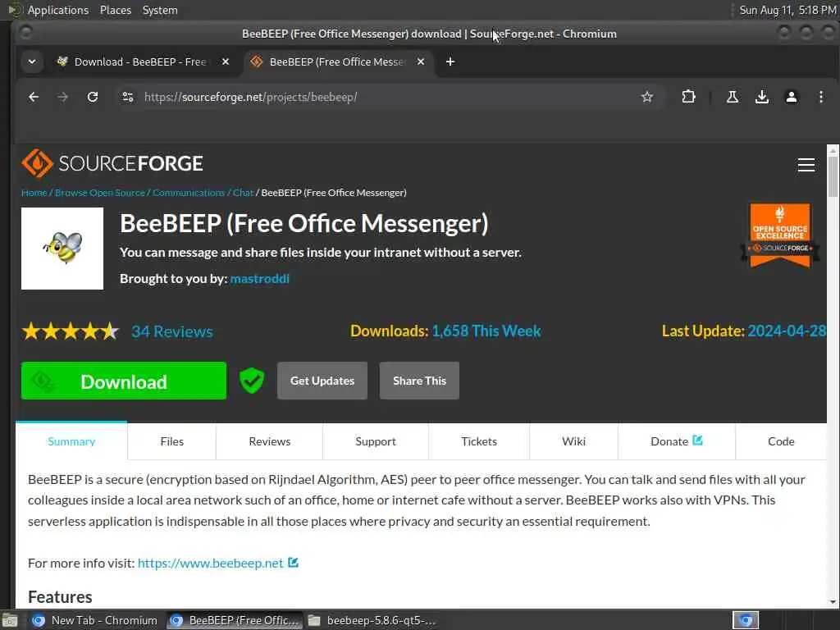Open SourceForge hamburger menu
The height and width of the screenshot is (630, 840).
click(x=806, y=165)
